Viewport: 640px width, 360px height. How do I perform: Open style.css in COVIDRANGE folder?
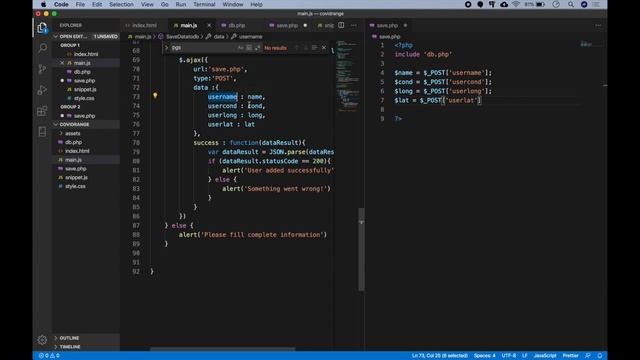coord(76,186)
